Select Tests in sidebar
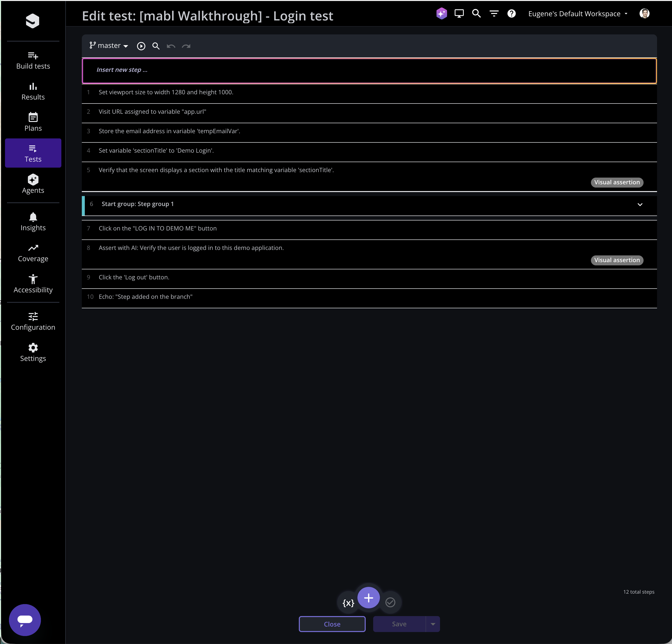Screen dimensions: 672x644 tap(33, 153)
